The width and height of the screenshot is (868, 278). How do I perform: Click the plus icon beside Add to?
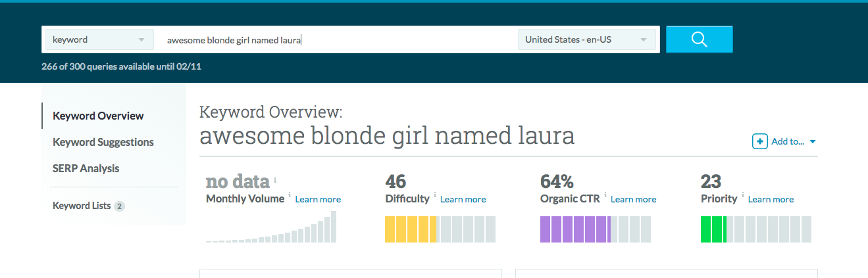coord(759,141)
